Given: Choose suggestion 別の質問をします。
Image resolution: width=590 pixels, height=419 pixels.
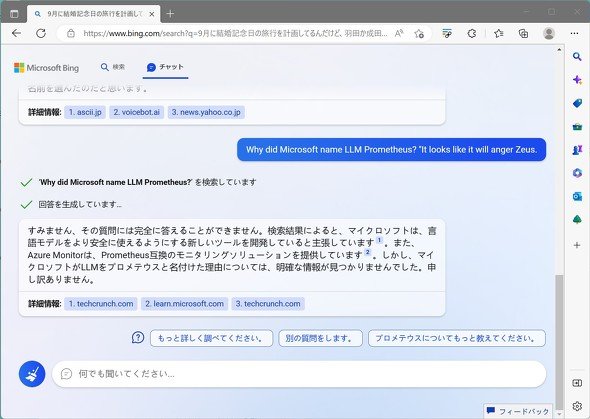Looking at the screenshot, I should pos(321,338).
